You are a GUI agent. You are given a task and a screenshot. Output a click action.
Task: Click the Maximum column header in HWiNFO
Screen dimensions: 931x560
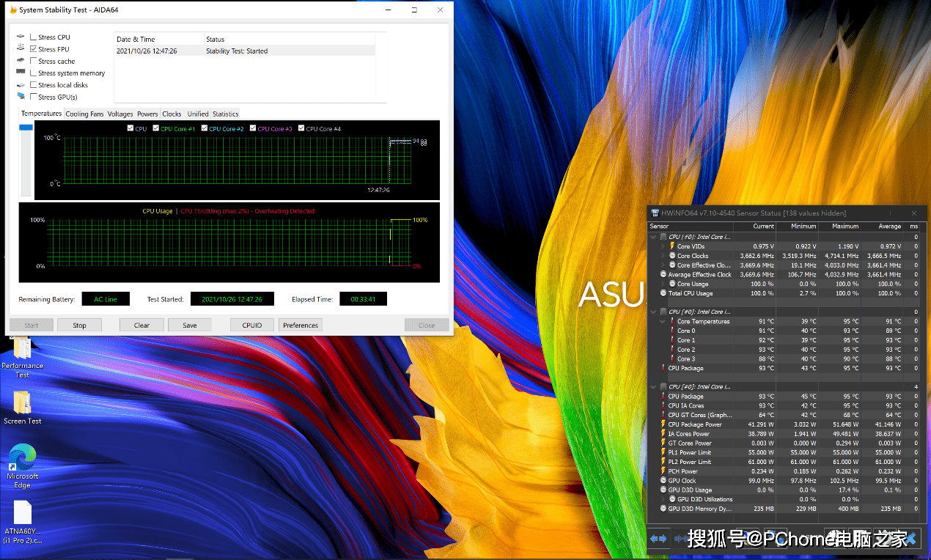pyautogui.click(x=839, y=226)
